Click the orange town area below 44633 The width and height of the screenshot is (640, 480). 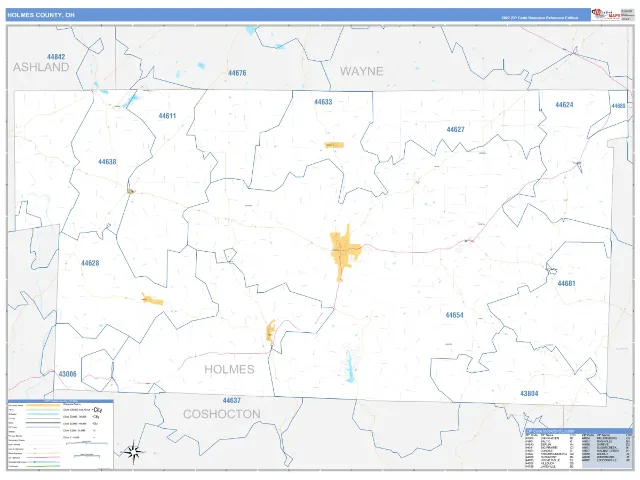click(x=334, y=145)
